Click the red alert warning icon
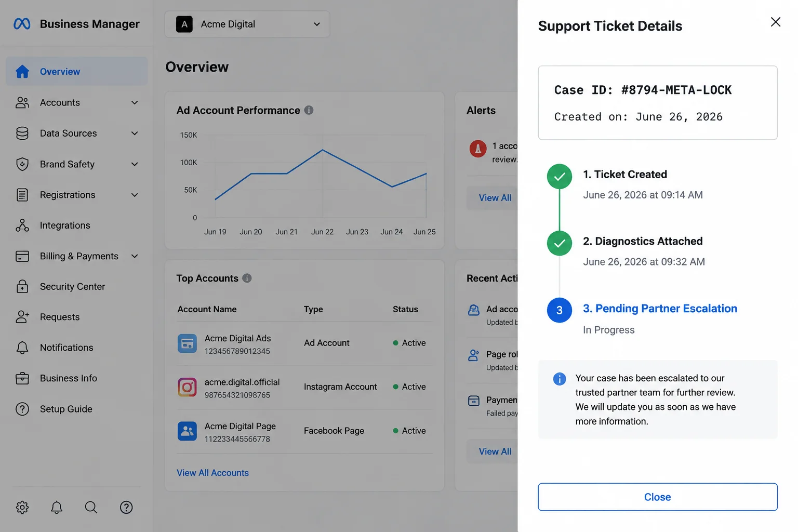 point(478,149)
